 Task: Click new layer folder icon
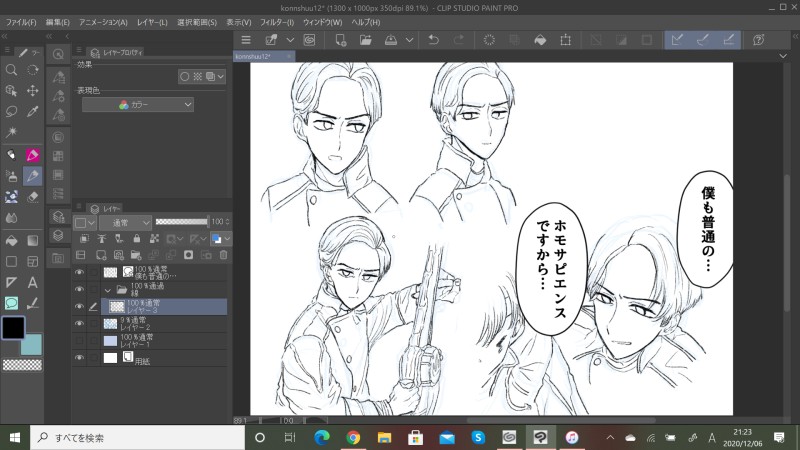click(x=136, y=255)
